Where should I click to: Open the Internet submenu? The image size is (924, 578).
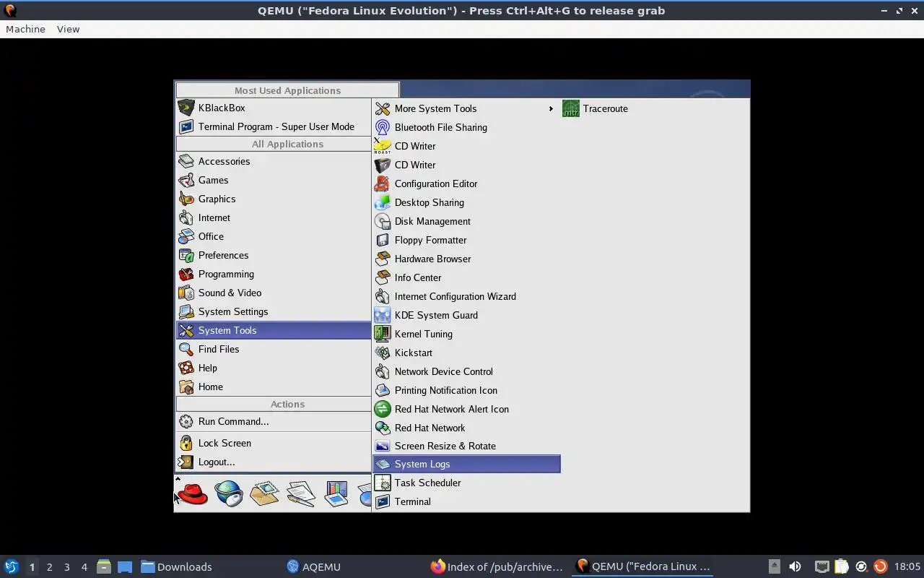(x=274, y=217)
